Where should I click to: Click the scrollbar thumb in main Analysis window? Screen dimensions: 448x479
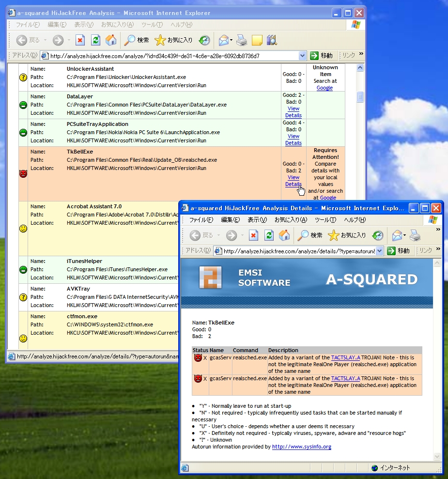(x=360, y=97)
